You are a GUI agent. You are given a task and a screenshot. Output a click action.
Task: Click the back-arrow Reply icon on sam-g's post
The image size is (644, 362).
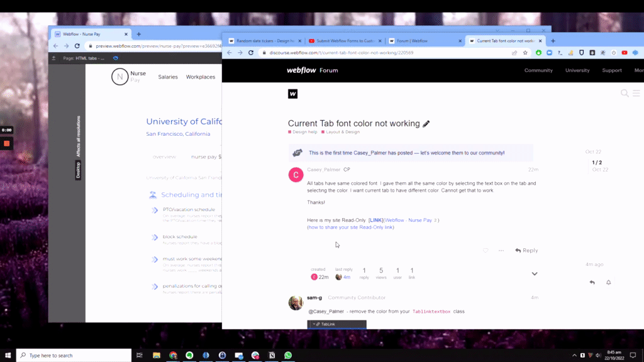591,283
